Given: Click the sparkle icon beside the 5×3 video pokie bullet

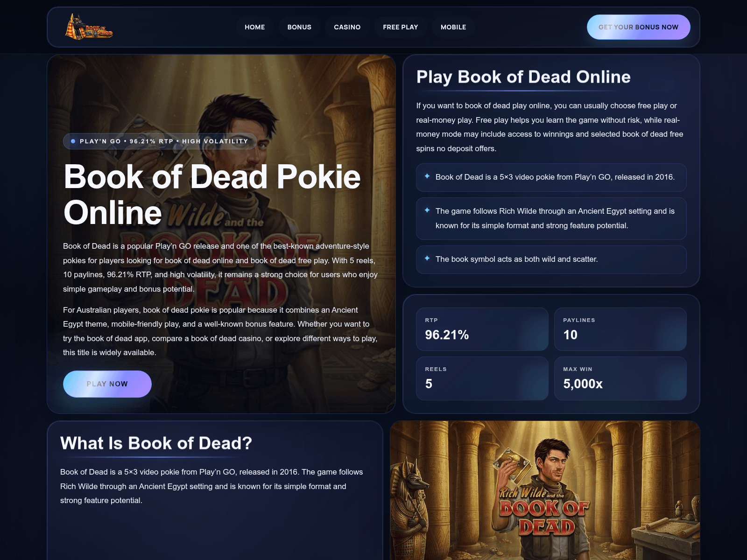Looking at the screenshot, I should click(427, 176).
